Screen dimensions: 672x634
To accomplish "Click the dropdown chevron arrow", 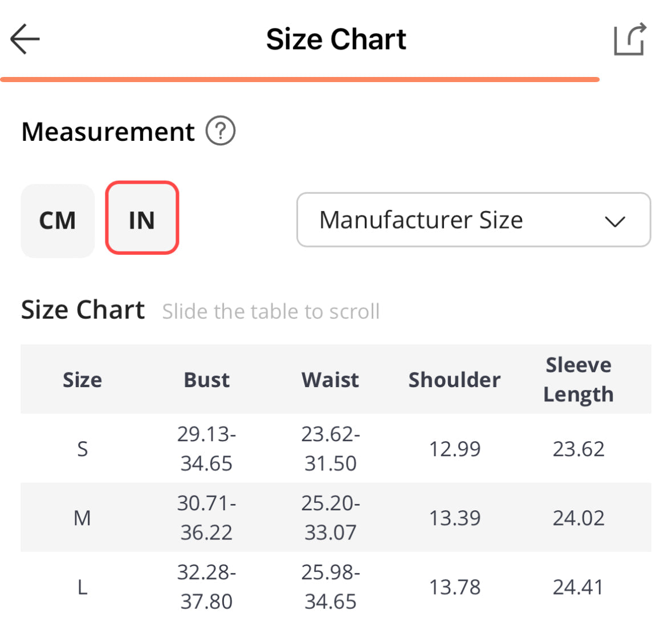I will tap(615, 221).
